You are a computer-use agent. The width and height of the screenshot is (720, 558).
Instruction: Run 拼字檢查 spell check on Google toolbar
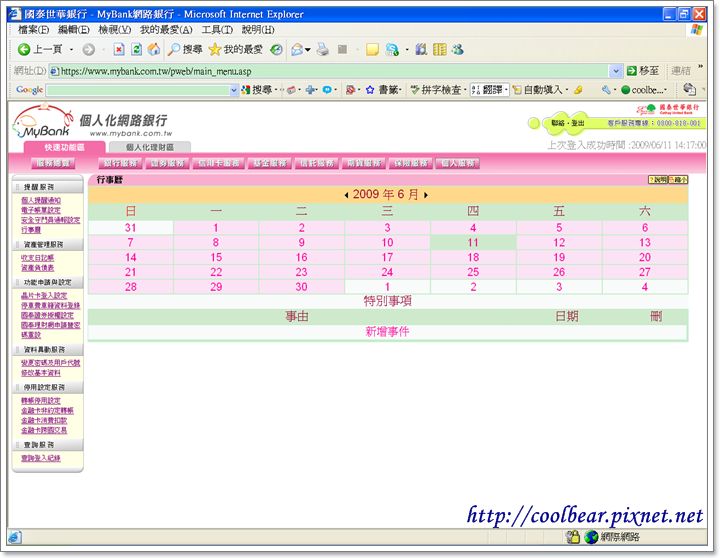436,90
